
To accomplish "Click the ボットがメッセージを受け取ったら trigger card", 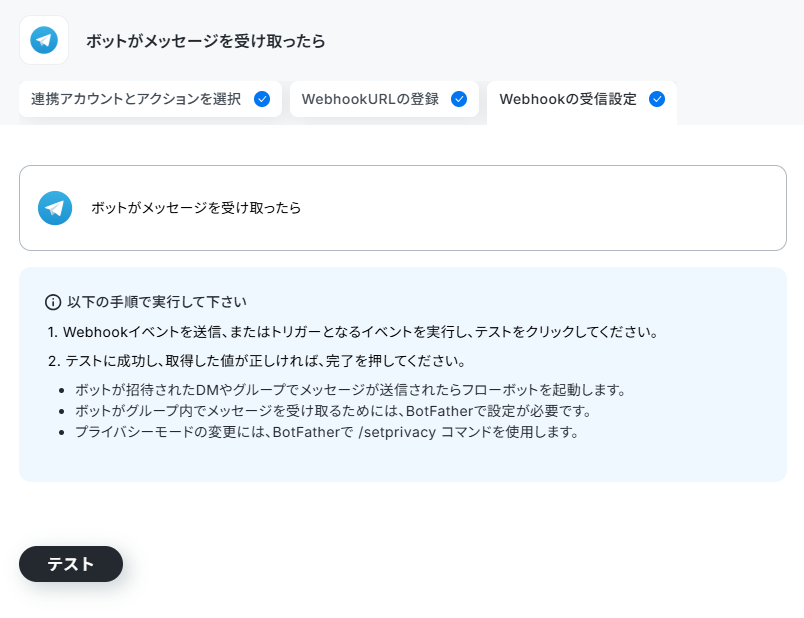I will tap(403, 208).
